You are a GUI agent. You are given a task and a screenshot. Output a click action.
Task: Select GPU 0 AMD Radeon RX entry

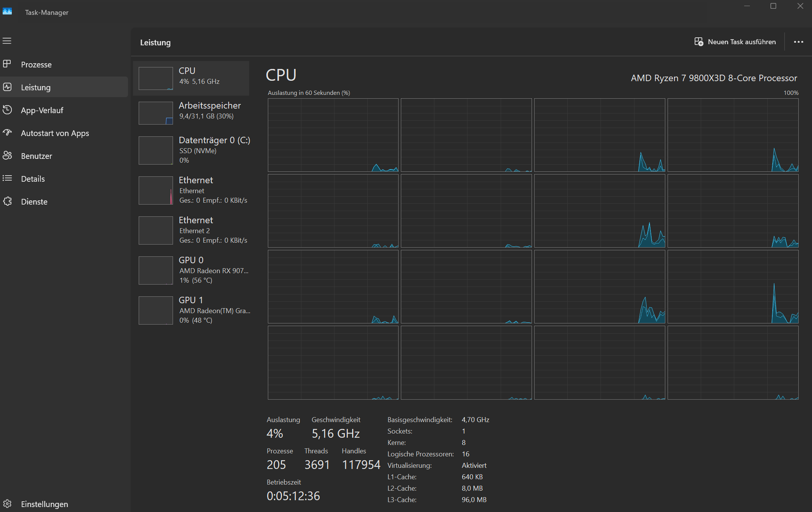(x=191, y=270)
